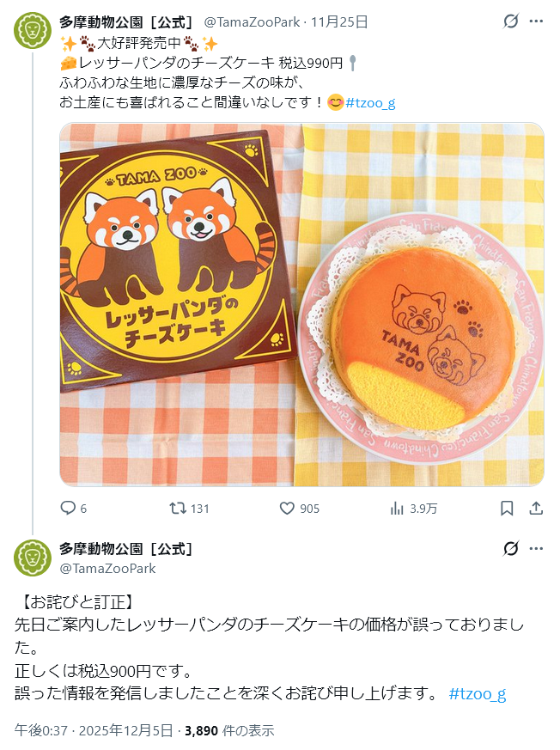560x750 pixels.
Task: Click the repost icon showing 131
Action: [x=178, y=508]
